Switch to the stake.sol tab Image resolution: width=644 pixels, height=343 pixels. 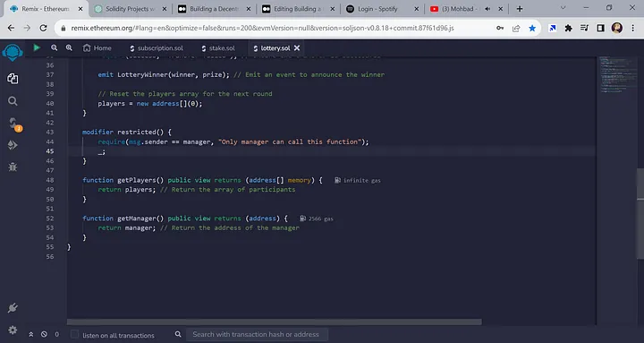pyautogui.click(x=218, y=48)
